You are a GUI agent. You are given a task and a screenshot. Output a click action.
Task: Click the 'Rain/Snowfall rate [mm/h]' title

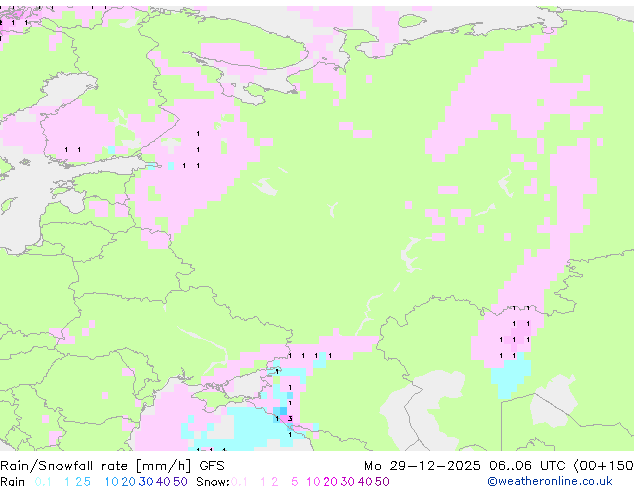(95, 466)
